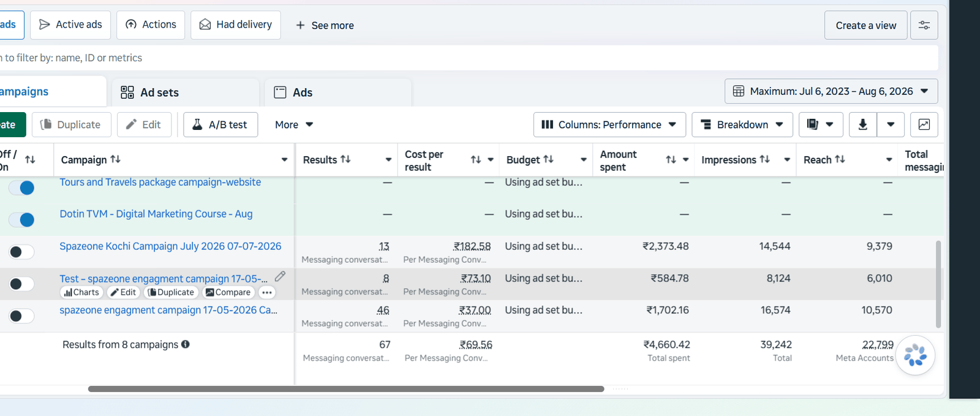The width and height of the screenshot is (980, 416).
Task: Open the date range Maximum dropdown
Action: click(x=831, y=91)
